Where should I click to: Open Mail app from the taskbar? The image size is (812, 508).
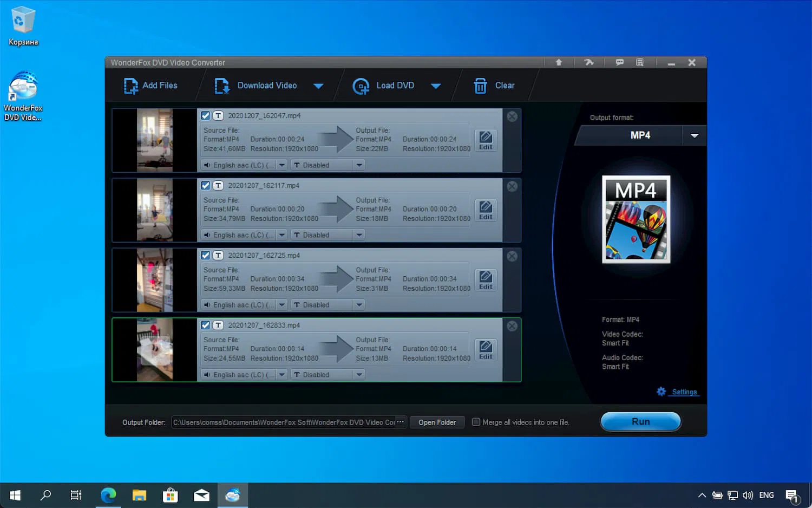click(202, 495)
